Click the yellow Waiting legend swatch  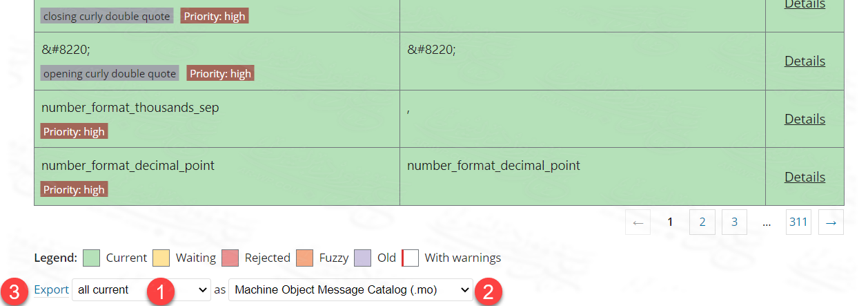[161, 258]
